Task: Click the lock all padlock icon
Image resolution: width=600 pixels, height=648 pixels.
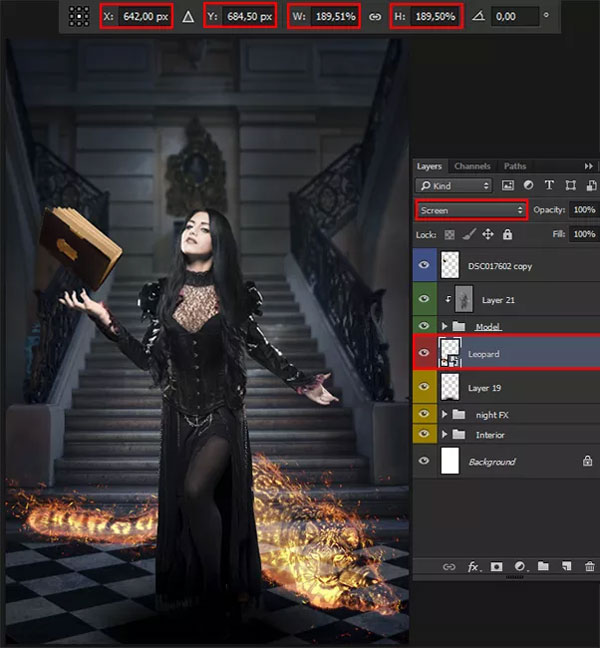Action: point(507,234)
